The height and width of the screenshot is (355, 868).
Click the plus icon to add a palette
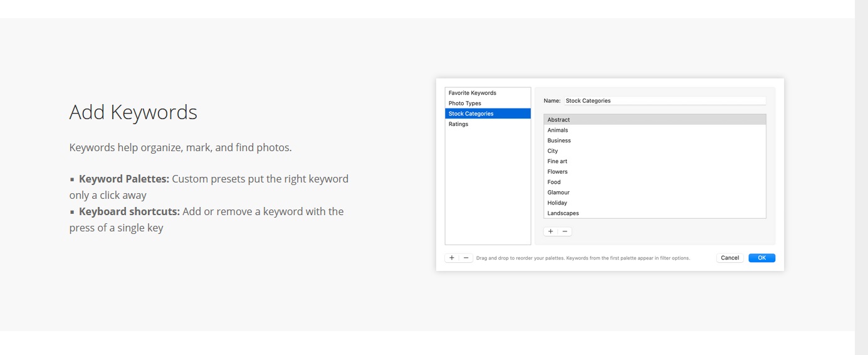pos(452,258)
